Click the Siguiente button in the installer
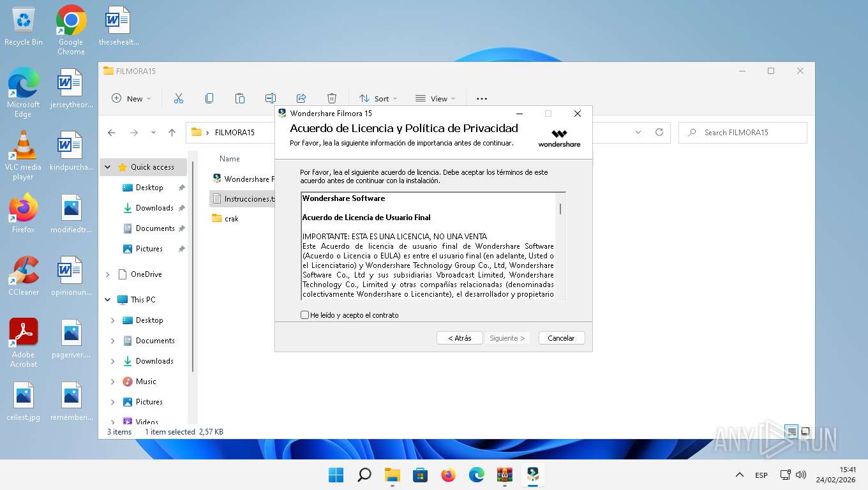Image resolution: width=868 pixels, height=490 pixels. pos(507,338)
